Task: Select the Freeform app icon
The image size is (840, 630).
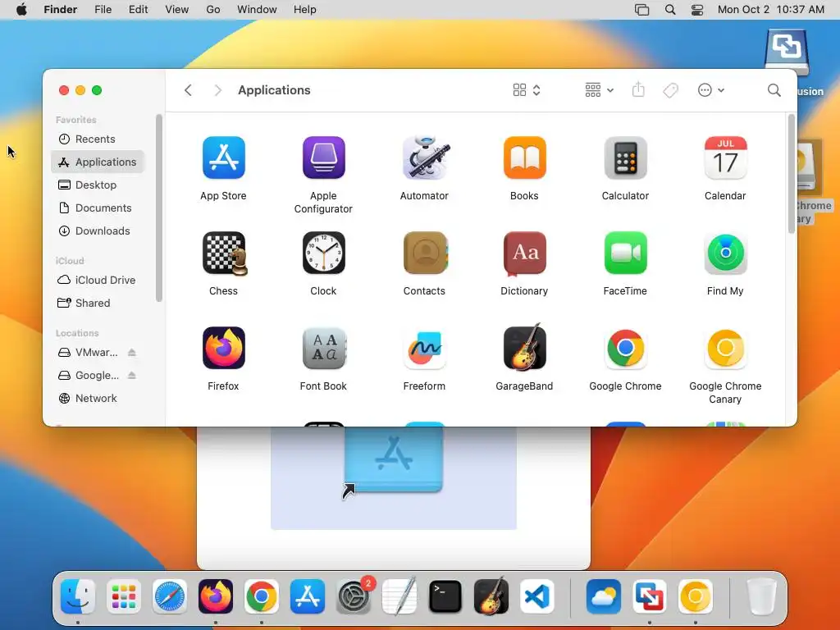Action: click(424, 348)
